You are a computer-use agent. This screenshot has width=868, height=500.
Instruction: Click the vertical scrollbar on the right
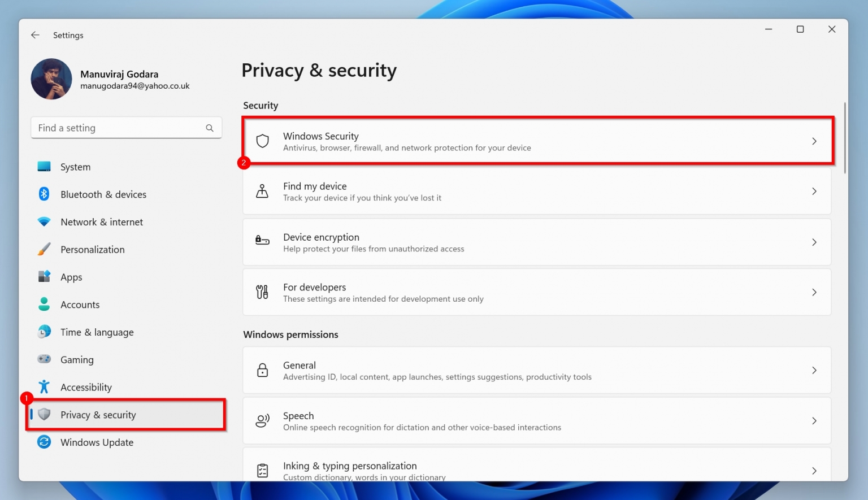(845, 138)
